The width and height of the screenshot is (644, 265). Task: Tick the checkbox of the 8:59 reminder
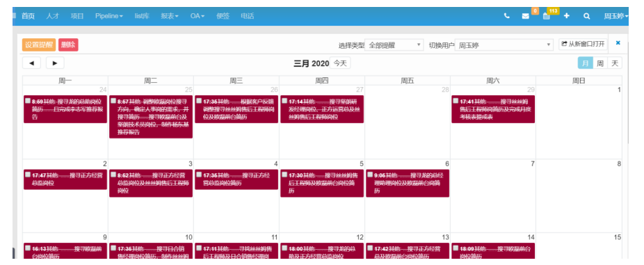click(28, 100)
